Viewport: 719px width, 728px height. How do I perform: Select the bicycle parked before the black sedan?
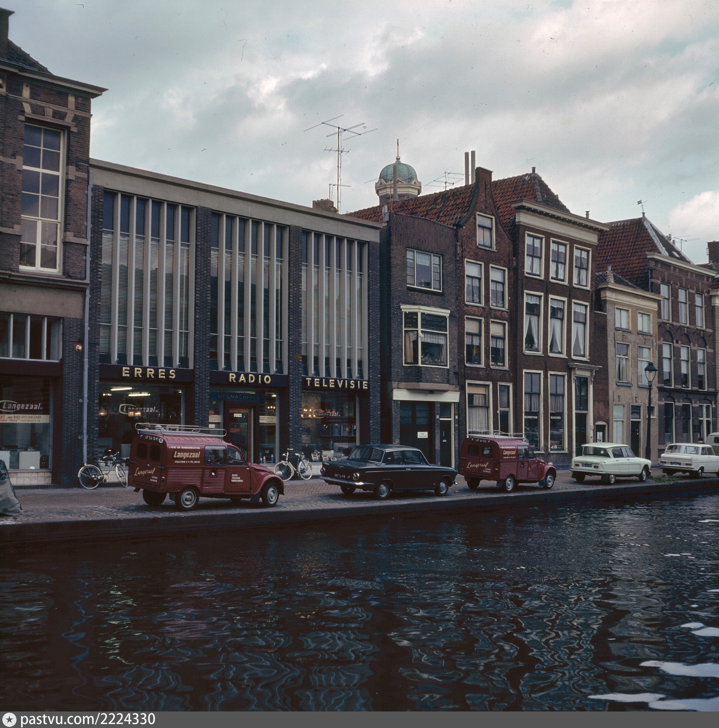pos(293,465)
